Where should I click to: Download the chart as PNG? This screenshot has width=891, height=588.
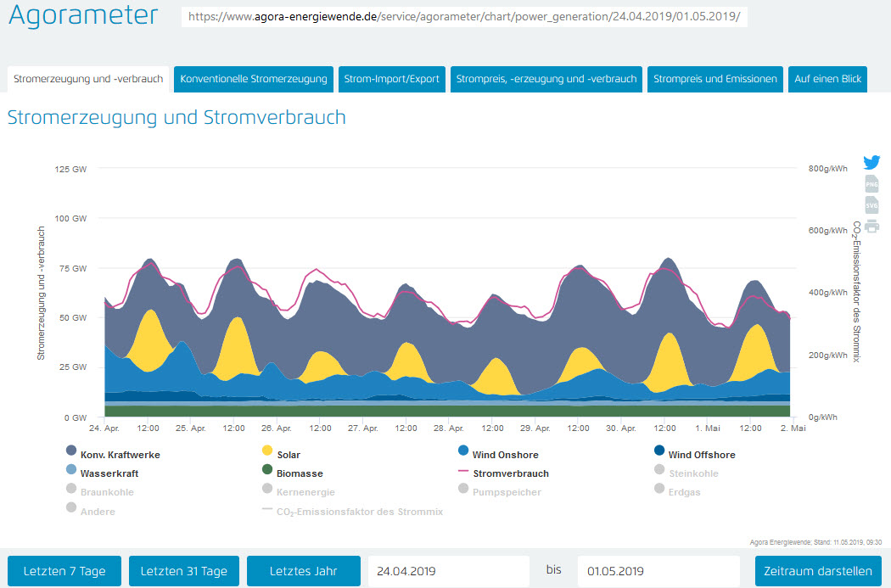coord(871,184)
